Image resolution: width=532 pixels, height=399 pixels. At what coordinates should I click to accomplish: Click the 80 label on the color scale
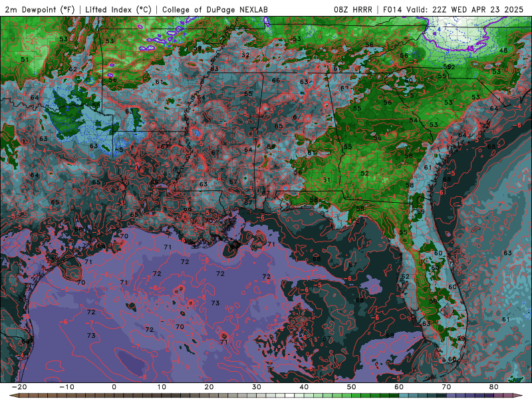[x=494, y=387]
